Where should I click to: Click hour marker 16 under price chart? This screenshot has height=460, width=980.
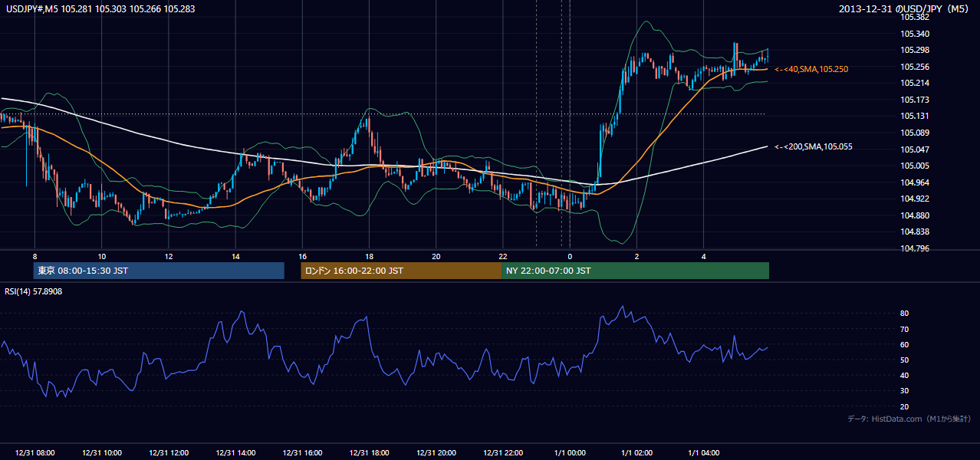tap(302, 256)
